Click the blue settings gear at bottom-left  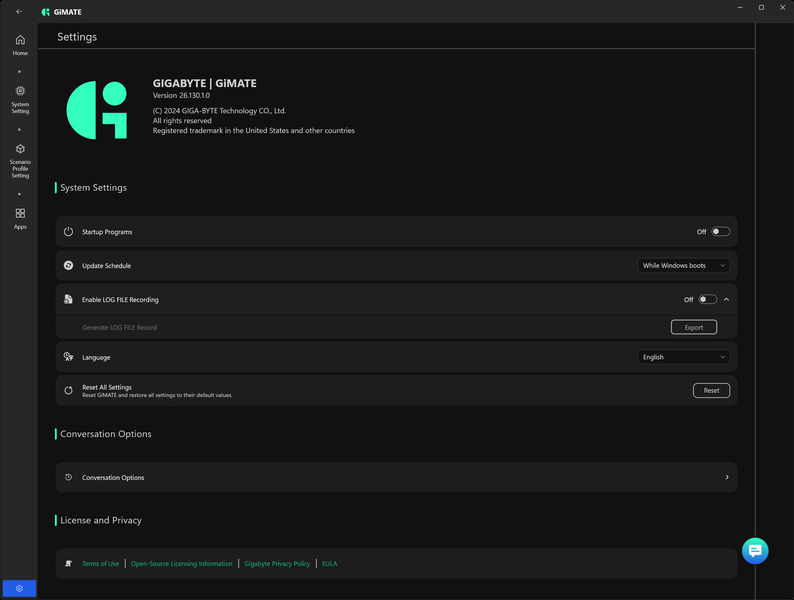19,588
